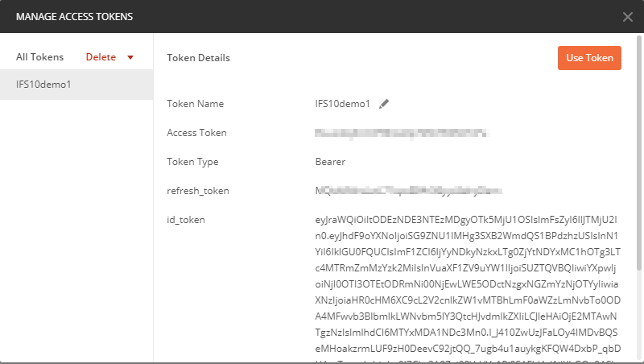Click the All Tokens header

39,57
